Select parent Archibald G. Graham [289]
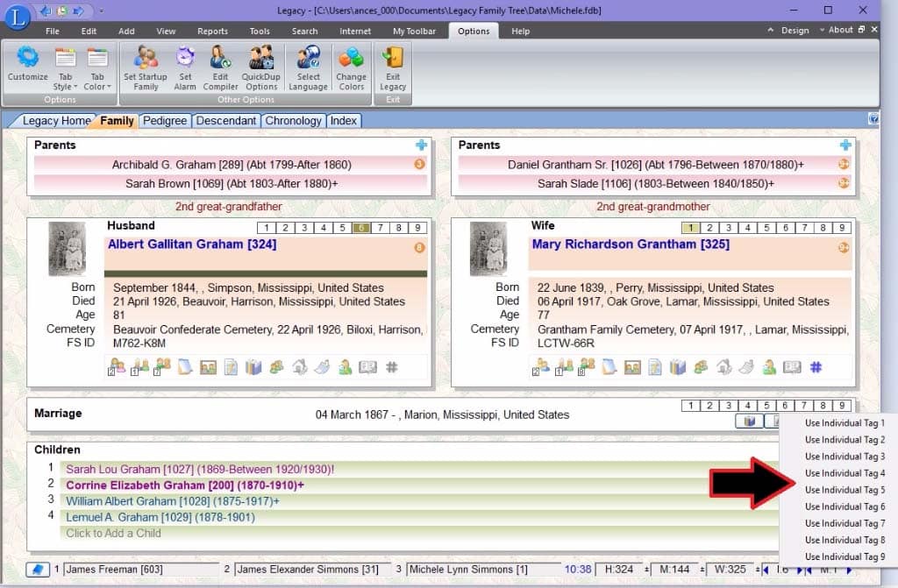 tap(231, 165)
